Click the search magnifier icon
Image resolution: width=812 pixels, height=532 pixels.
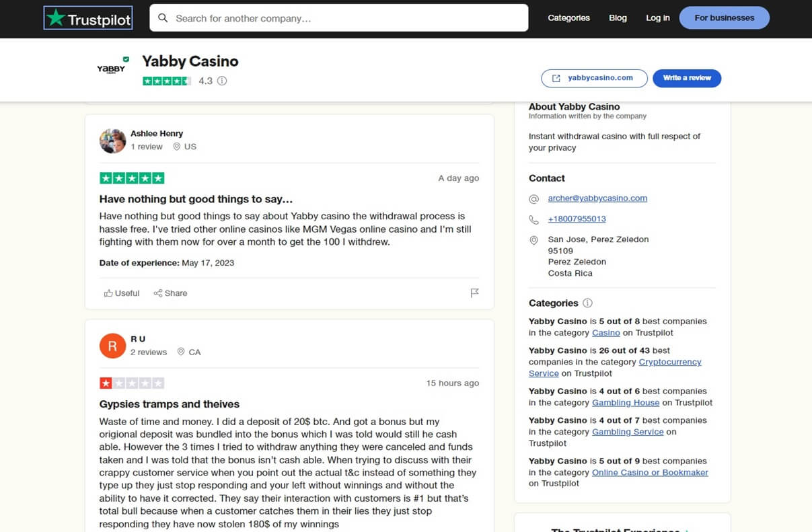click(x=163, y=18)
